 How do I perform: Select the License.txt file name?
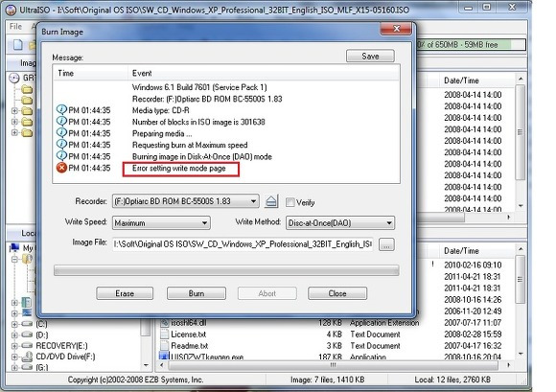click(x=188, y=334)
